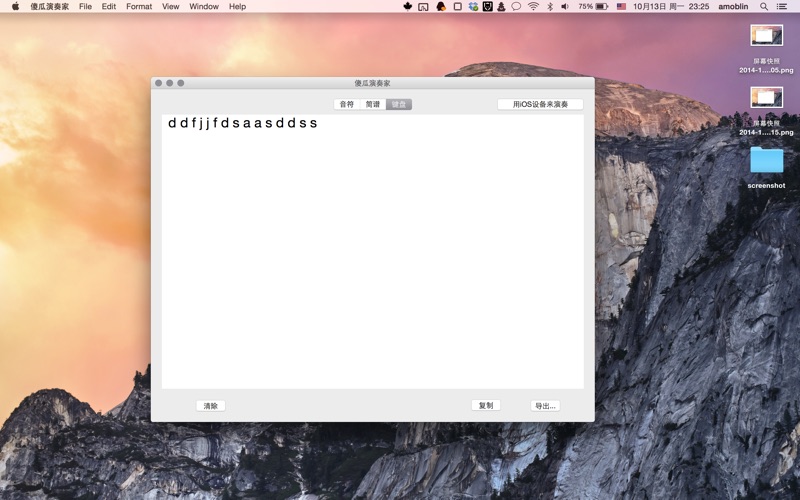Switch to 音符 segment
Screen dimensions: 800x500
346,104
